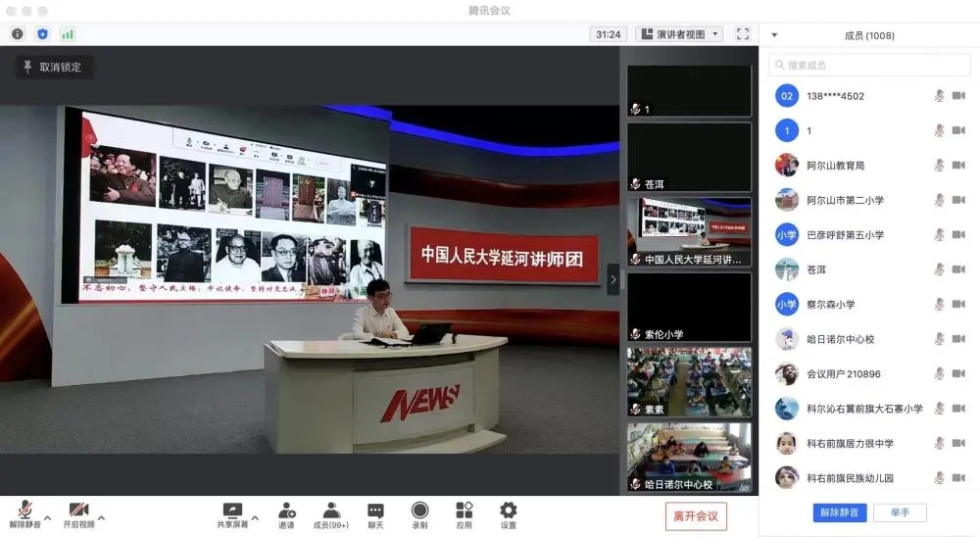Toggle camera icon for 察尔森小学

click(x=958, y=304)
